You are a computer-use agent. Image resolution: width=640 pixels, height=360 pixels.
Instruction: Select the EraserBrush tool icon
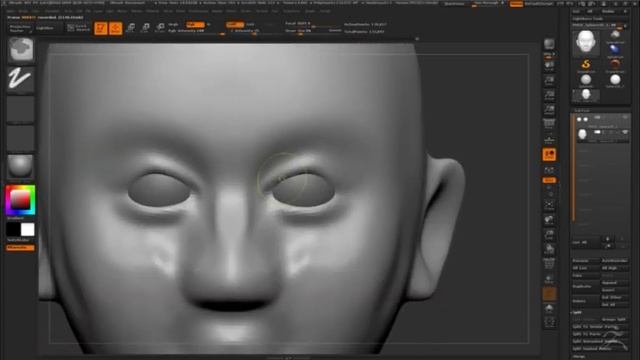click(x=615, y=64)
